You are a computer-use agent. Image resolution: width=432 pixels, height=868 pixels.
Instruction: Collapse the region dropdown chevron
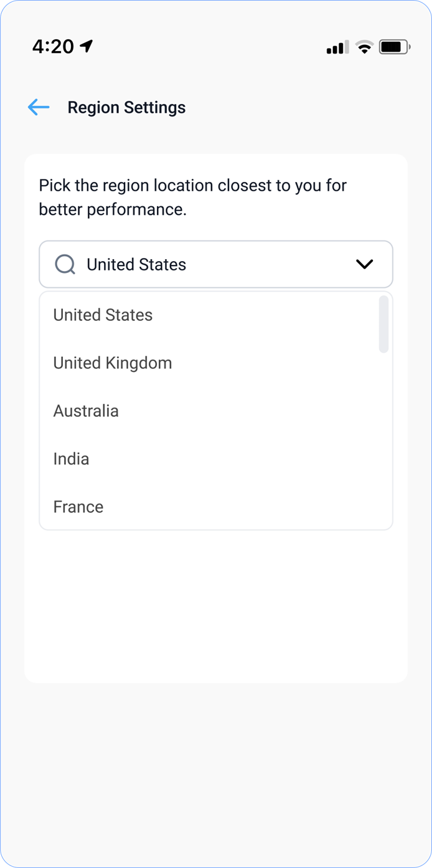point(364,264)
